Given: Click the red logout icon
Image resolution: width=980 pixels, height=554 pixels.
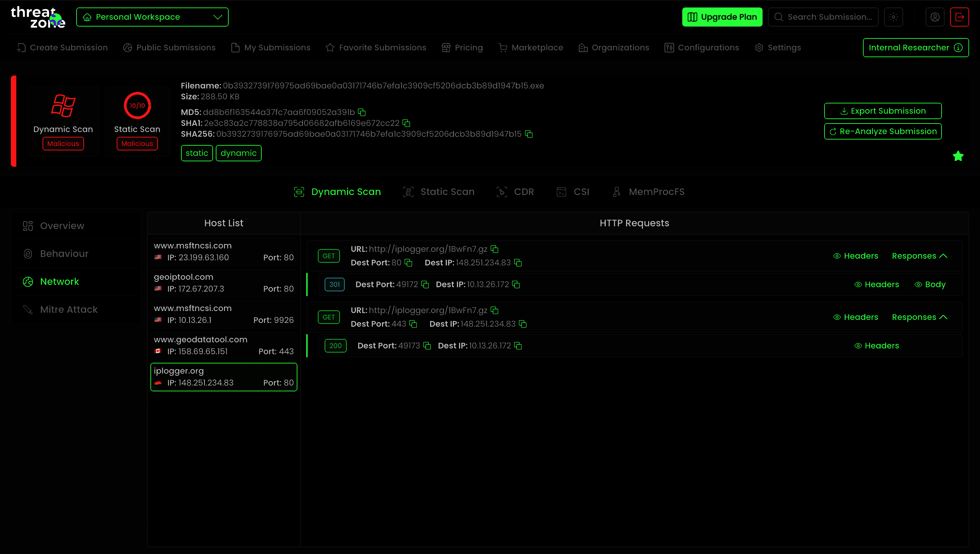Looking at the screenshot, I should (959, 17).
